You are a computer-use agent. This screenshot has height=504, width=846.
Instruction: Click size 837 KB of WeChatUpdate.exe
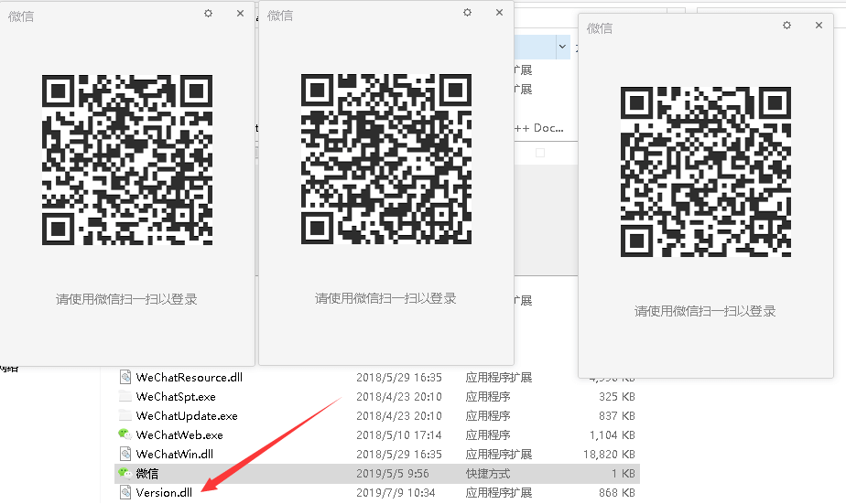[x=617, y=416]
